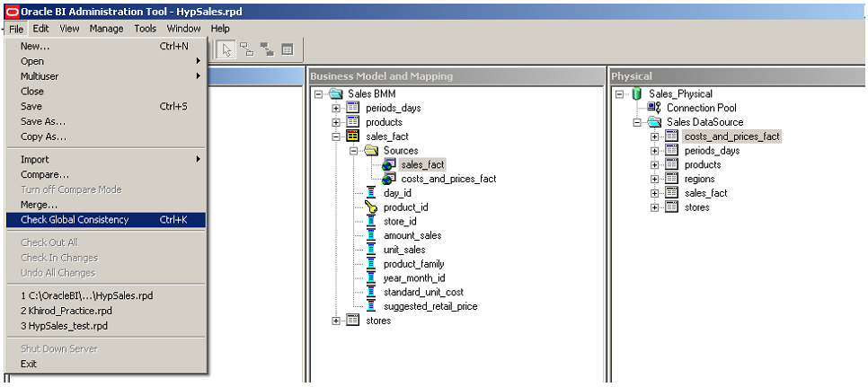Collapse the Sales DataSource node
This screenshot has width=868, height=387.
tap(637, 122)
